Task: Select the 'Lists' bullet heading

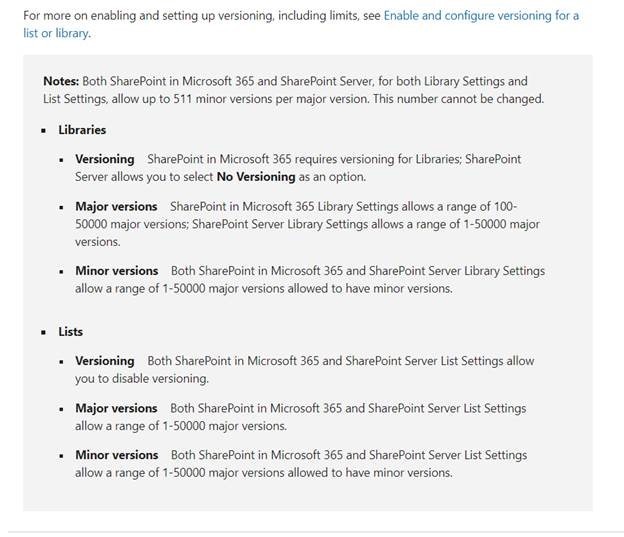Action: (x=70, y=332)
